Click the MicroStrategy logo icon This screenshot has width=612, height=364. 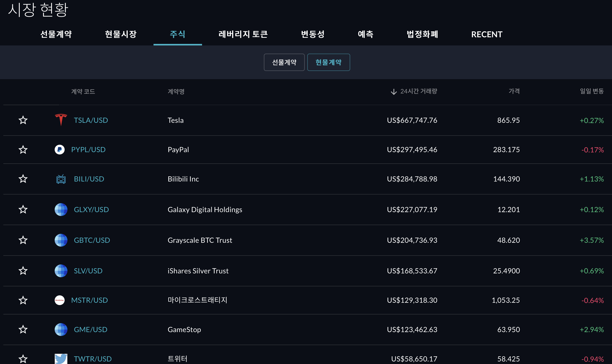point(60,300)
